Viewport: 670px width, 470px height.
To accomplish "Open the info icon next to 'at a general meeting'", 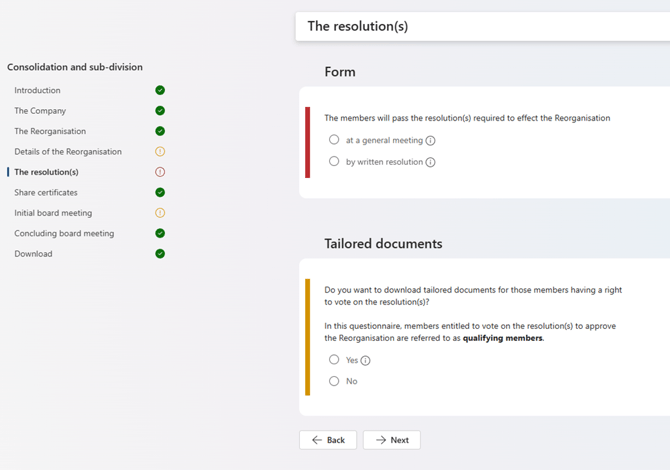I will coord(431,141).
